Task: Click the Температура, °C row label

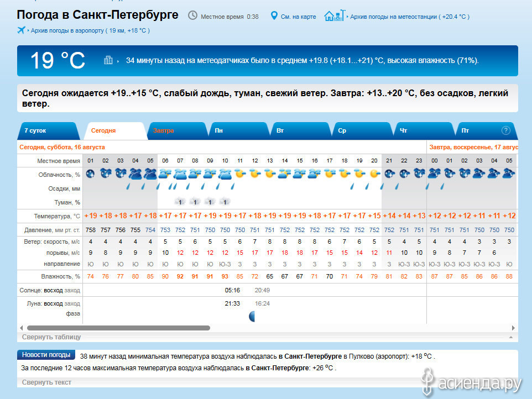Action: pos(57,216)
